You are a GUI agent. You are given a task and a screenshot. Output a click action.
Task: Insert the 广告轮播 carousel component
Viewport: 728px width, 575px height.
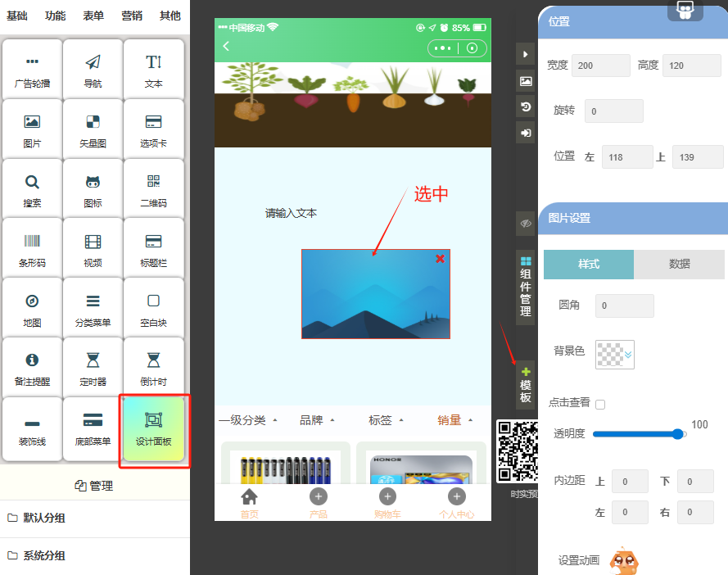click(x=33, y=70)
